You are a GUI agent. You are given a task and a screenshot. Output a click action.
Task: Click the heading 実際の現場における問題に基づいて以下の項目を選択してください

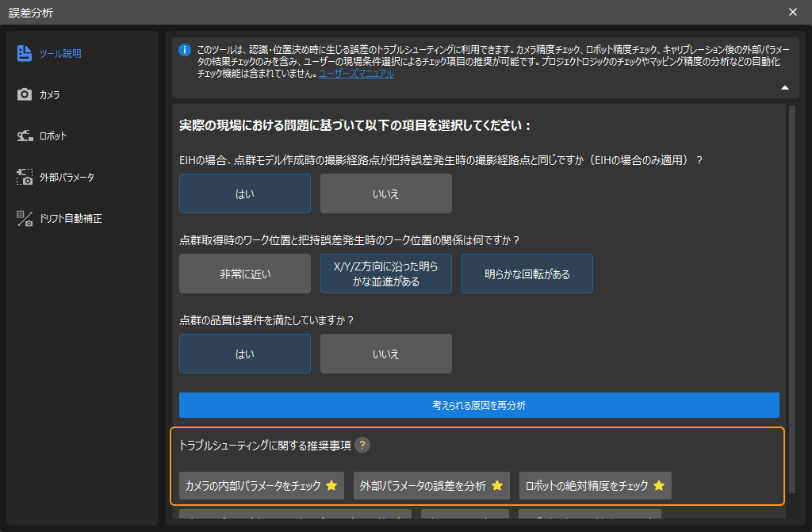(354, 125)
